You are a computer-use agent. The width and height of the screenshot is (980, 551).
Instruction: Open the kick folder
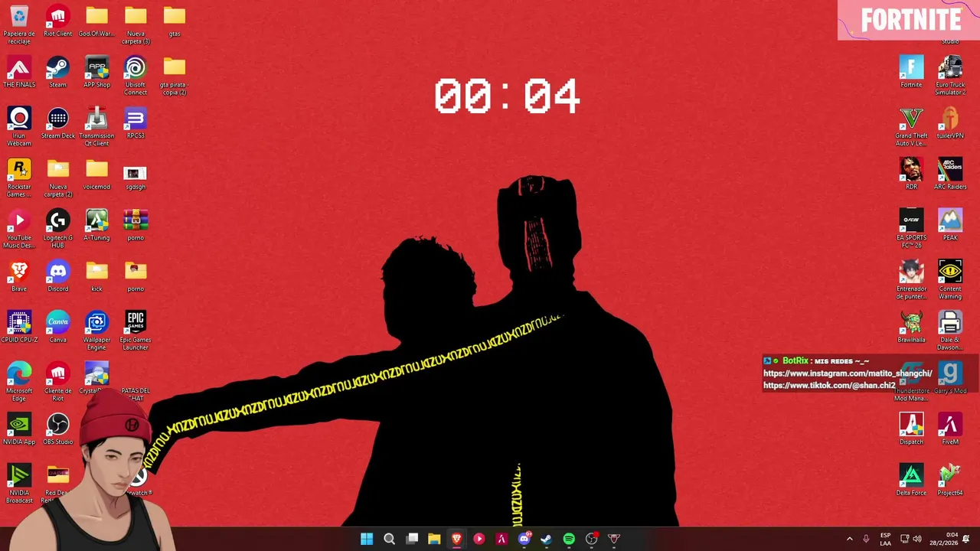point(96,276)
